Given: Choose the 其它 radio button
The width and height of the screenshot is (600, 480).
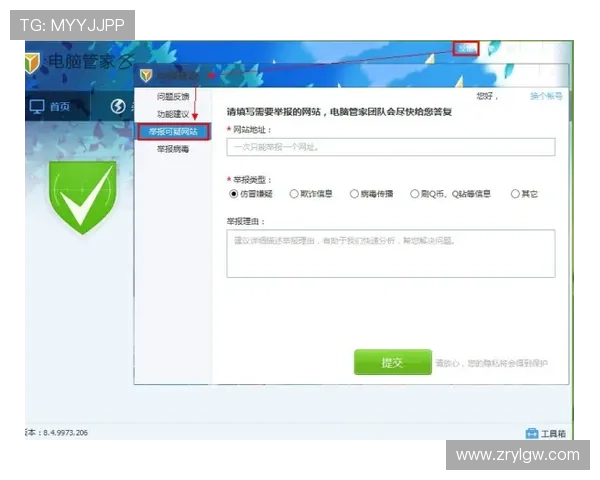Looking at the screenshot, I should [x=515, y=194].
